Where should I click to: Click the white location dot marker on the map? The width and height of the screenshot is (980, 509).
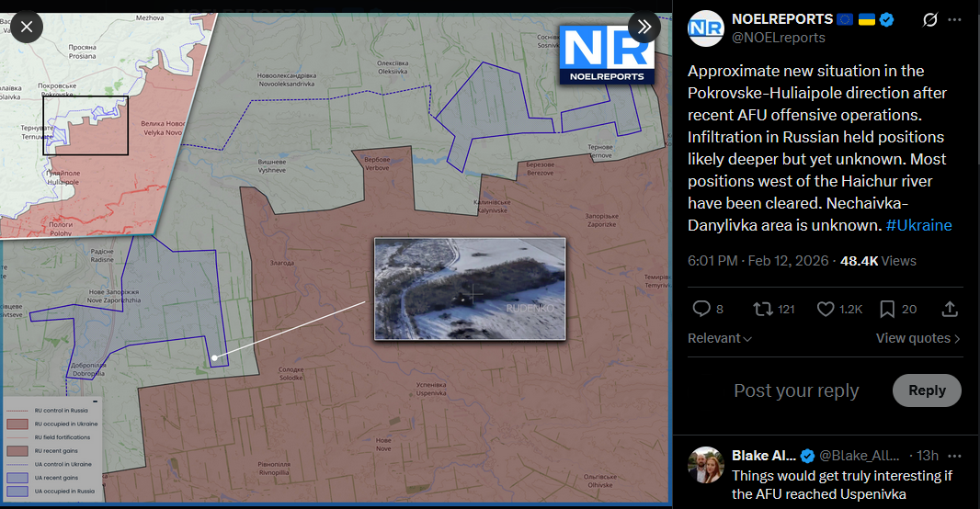coord(214,357)
